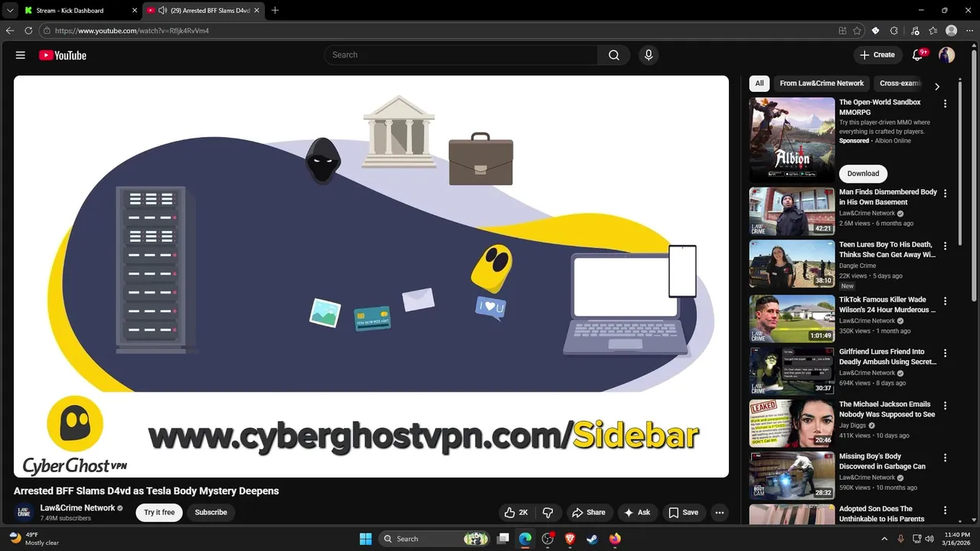980x551 pixels.
Task: Open browser profile icon in toolbar
Action: click(x=952, y=31)
